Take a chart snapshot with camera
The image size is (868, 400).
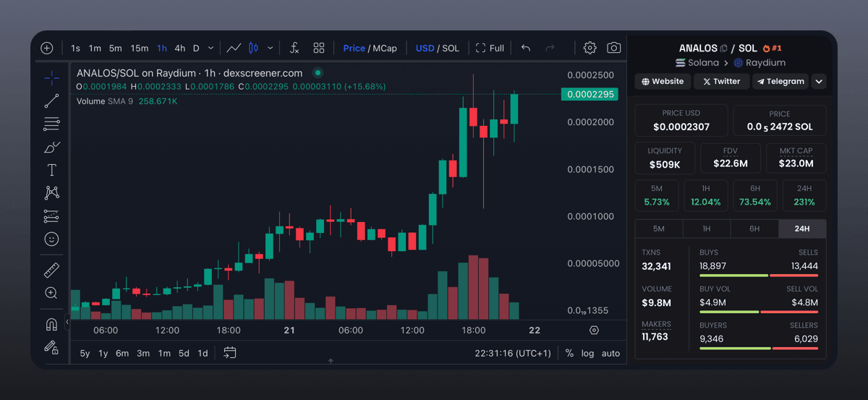tap(613, 48)
